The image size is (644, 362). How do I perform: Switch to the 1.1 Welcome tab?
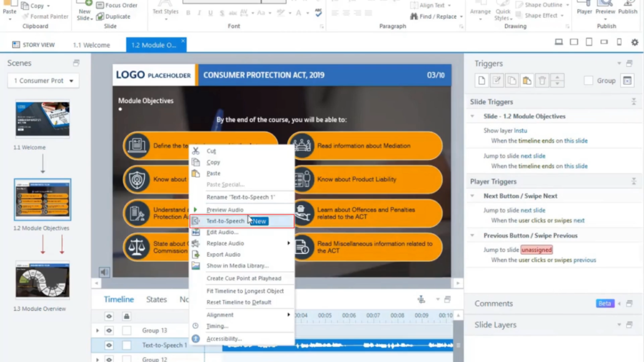pos(91,45)
